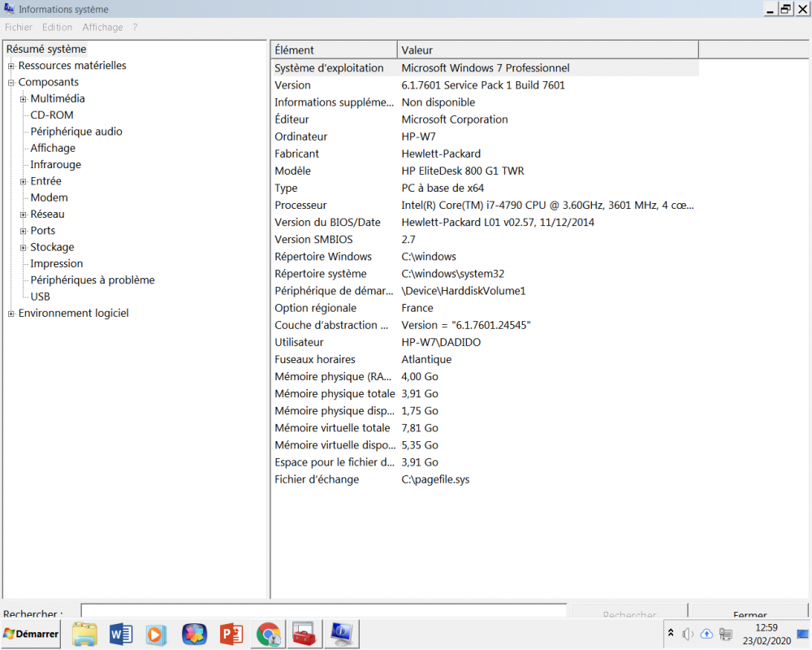Screen dimensions: 812x650
Task: Open Word from the taskbar
Action: [120, 634]
